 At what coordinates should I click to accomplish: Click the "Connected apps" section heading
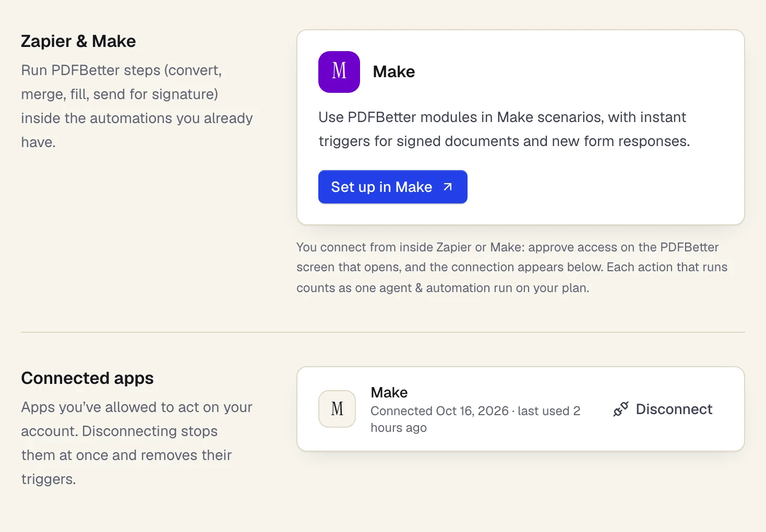[x=87, y=378]
